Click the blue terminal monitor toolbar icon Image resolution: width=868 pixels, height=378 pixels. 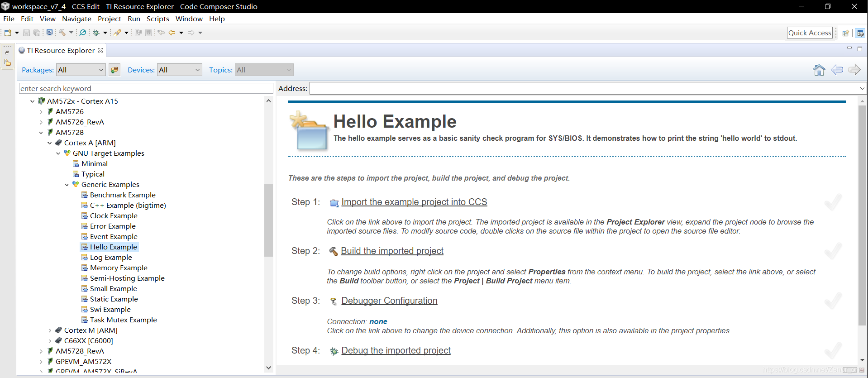[x=49, y=33]
